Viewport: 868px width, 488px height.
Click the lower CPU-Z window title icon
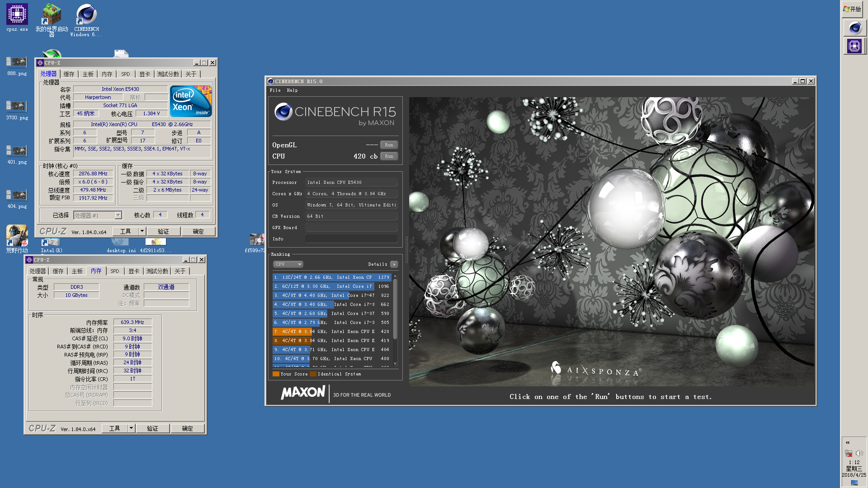(29, 260)
